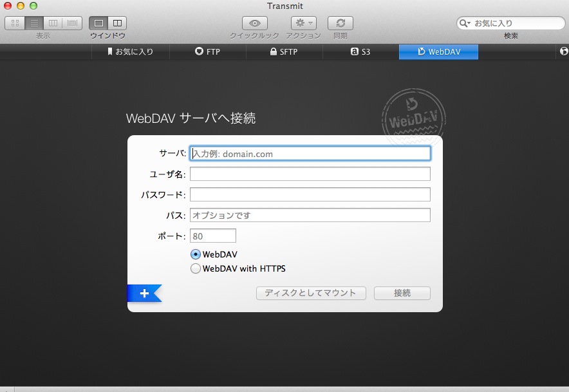Viewport: 569px width, 392px height.
Task: Click the ユーザ名 username field
Action: (310, 174)
